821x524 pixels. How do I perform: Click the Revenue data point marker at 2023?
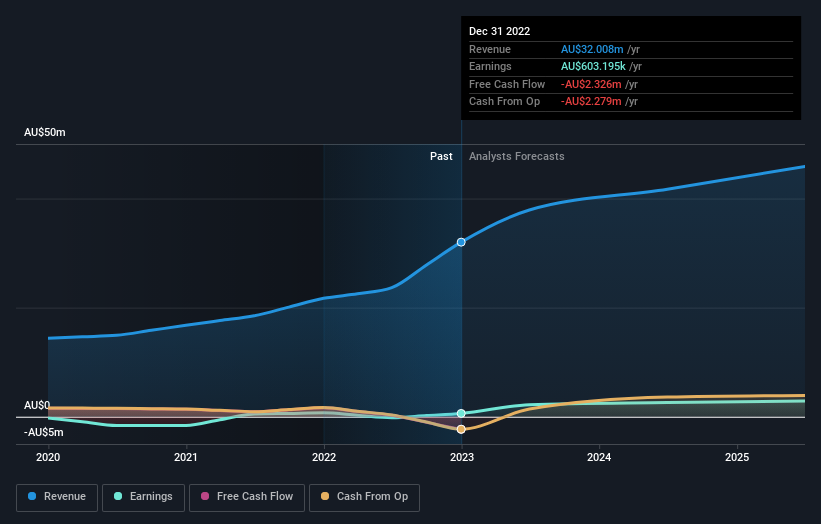point(461,242)
